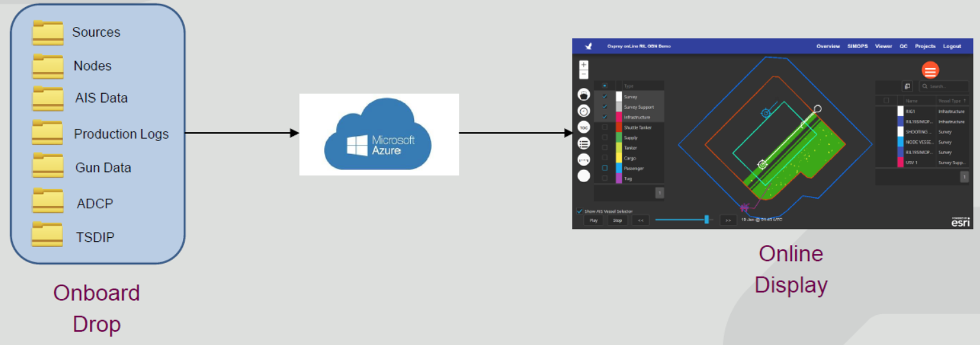Viewport: 980px width, 345px height.
Task: Open the orange hamburger menu button
Action: [930, 71]
